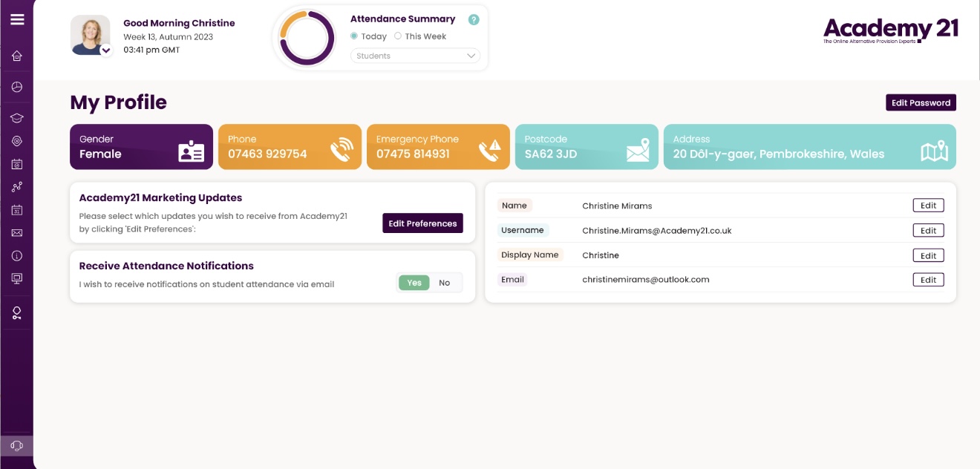Viewport: 980px width, 469px height.
Task: Click the Edit Preferences button
Action: 422,223
